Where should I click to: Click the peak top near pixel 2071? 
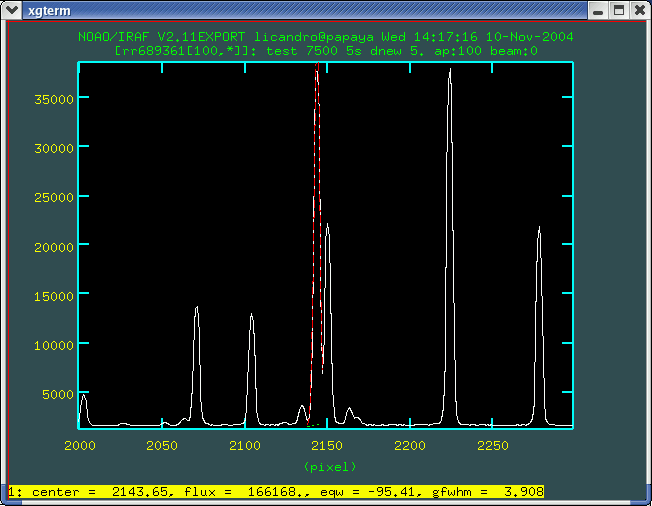click(196, 308)
